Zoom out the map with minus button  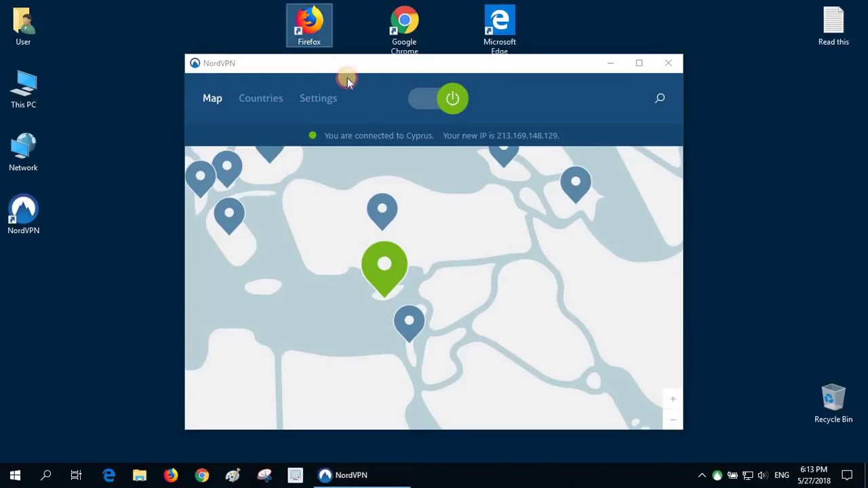pos(673,420)
